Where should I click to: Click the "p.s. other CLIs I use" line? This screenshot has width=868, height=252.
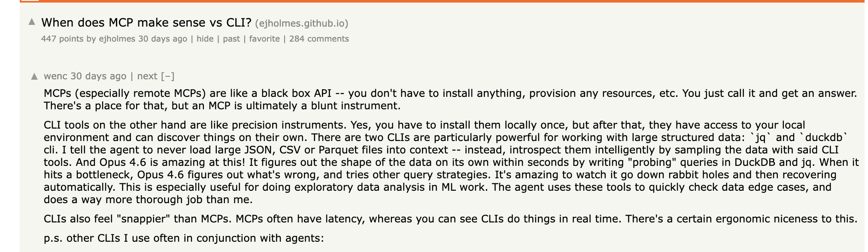point(184,238)
